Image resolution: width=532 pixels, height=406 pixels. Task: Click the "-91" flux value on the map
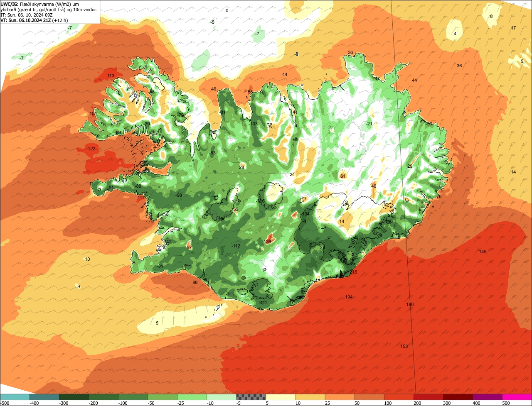point(111,188)
